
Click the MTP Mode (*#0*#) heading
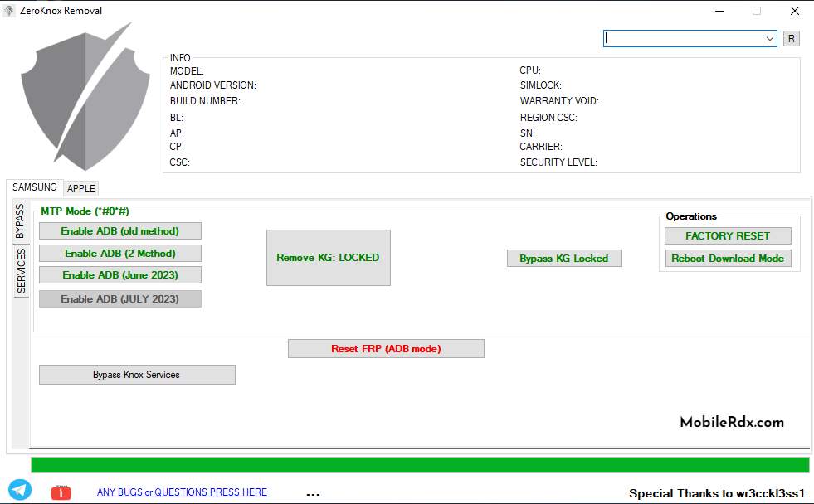point(85,211)
